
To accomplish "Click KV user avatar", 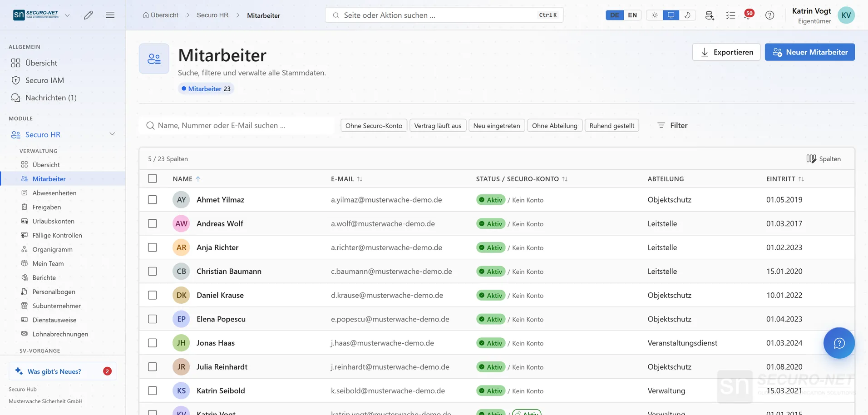I will click(846, 15).
